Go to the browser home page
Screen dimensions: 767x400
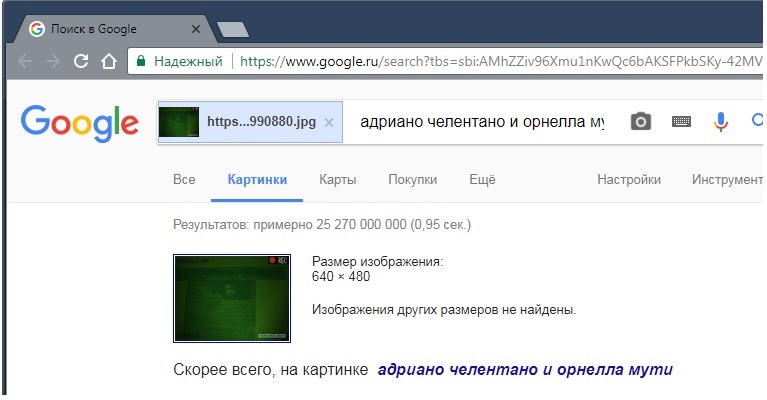[109, 61]
